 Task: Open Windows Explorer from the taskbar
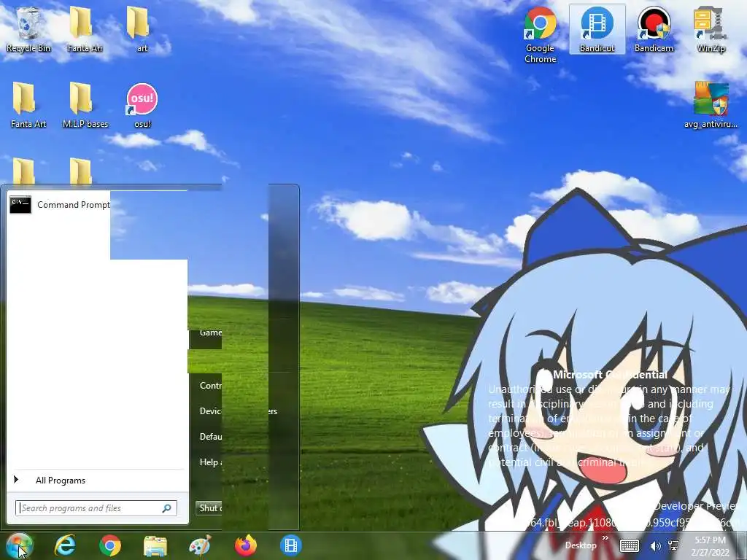[155, 546]
